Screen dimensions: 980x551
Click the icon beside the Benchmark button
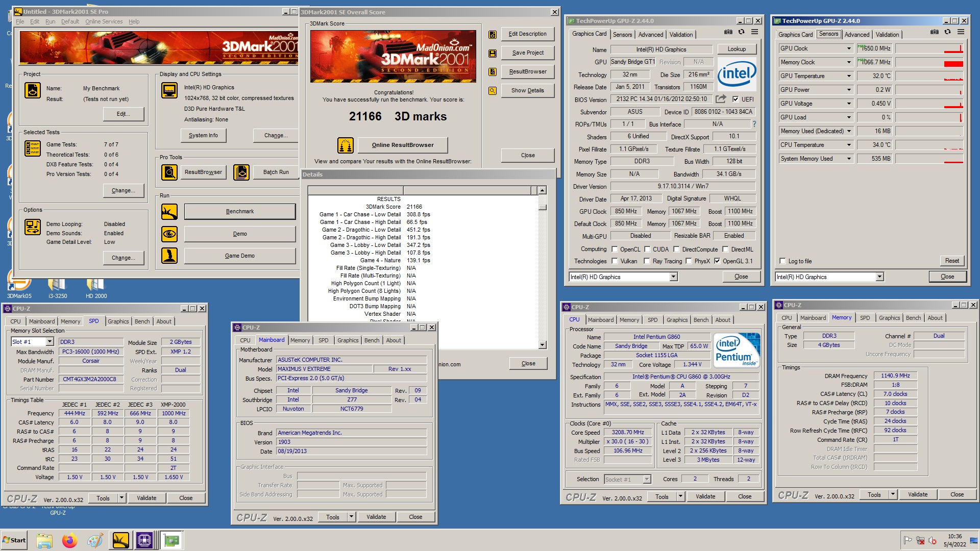pyautogui.click(x=169, y=211)
